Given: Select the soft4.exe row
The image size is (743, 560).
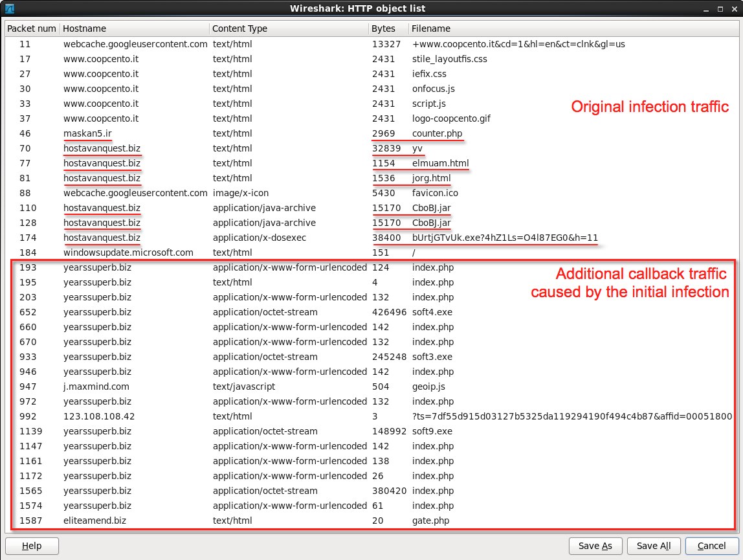Looking at the screenshot, I should click(x=371, y=312).
